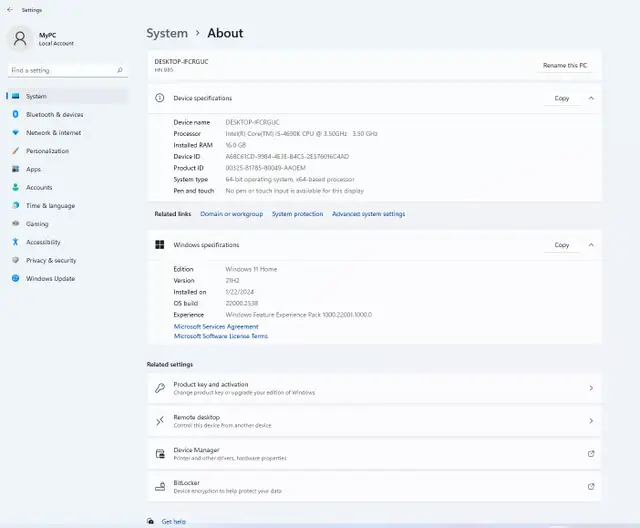Screen dimensions: 640x528
Task: Select the Pen and touch value
Action: pos(294,191)
